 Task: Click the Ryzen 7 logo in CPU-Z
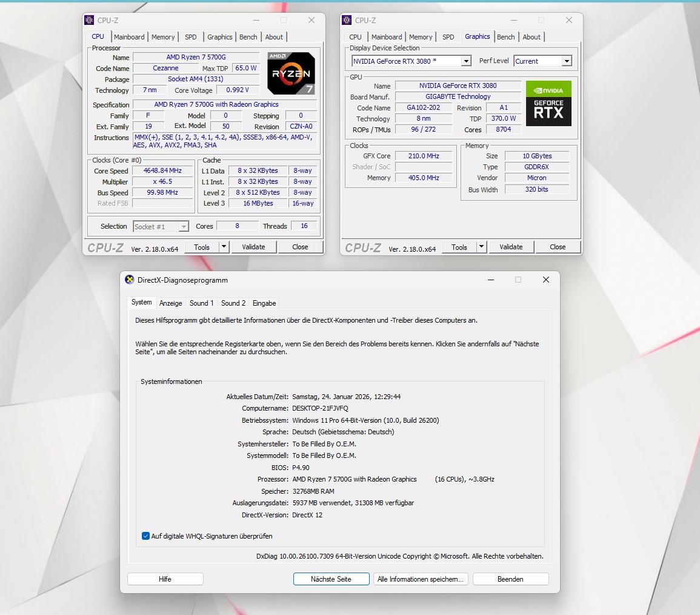point(291,73)
